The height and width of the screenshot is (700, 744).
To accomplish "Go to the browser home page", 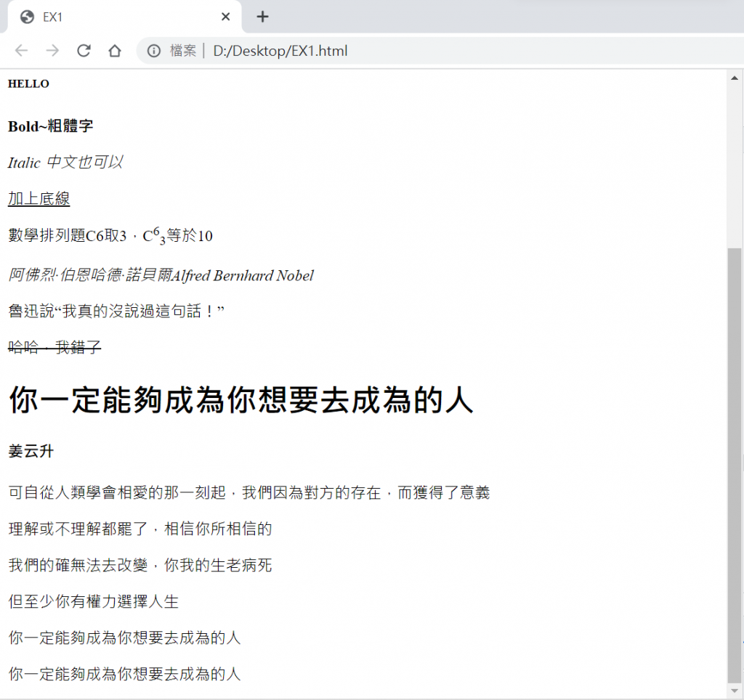I will [x=115, y=51].
